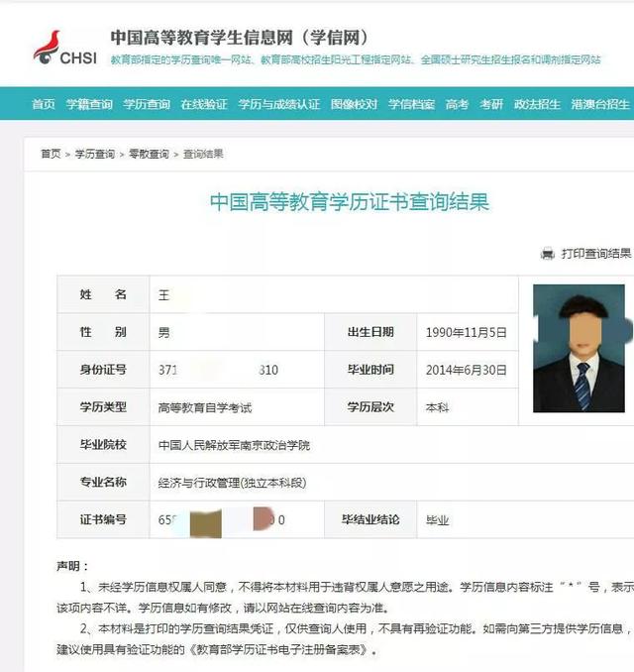This screenshot has width=634, height=672.
Task: Click the 姓名 label cell
Action: [x=103, y=294]
